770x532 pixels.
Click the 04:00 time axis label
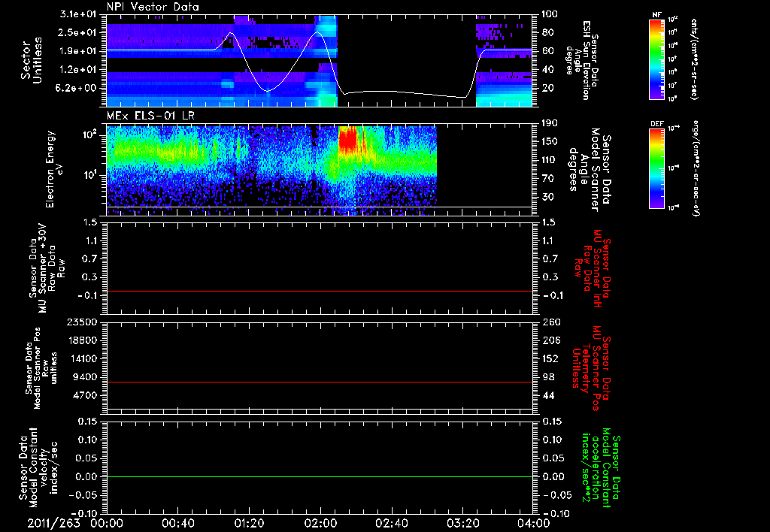pyautogui.click(x=533, y=524)
